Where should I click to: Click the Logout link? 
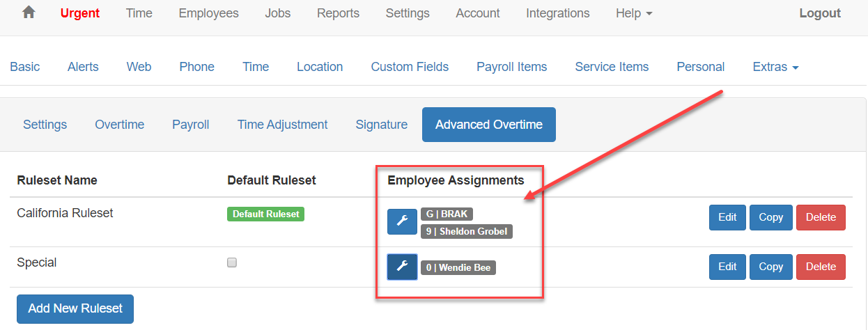pyautogui.click(x=820, y=13)
